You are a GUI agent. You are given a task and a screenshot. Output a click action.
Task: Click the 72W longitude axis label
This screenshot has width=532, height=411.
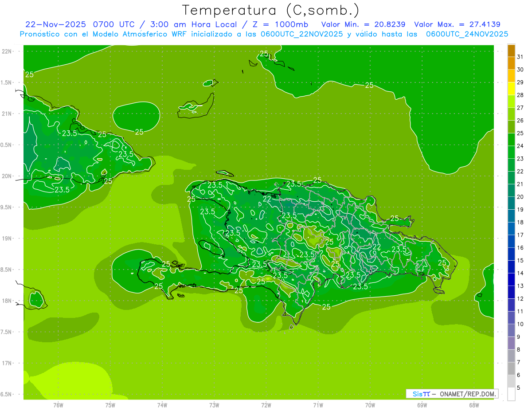tap(266, 405)
